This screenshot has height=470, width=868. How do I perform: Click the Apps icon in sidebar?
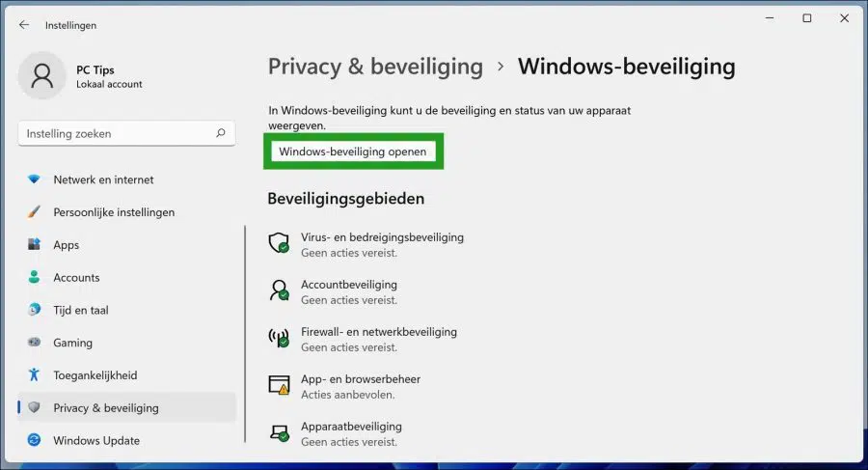click(x=34, y=244)
